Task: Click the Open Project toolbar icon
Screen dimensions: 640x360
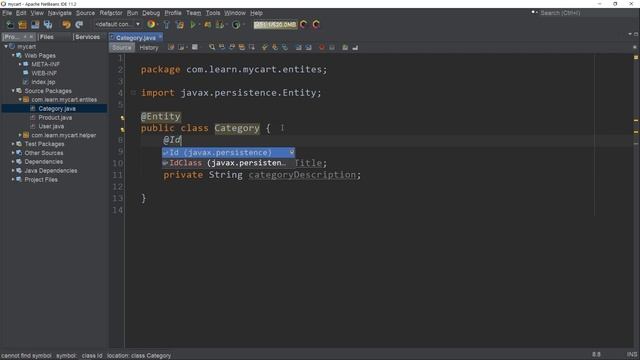Action: (35, 24)
